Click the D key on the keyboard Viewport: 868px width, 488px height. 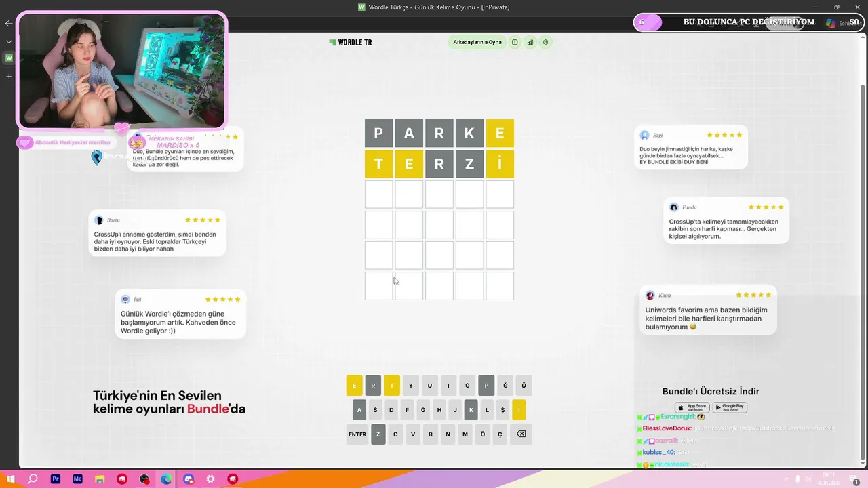(391, 410)
